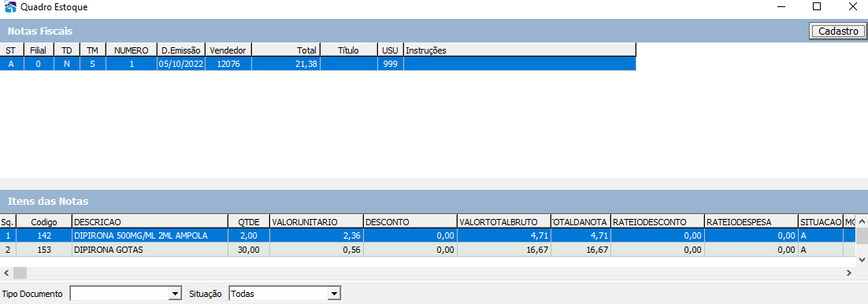Screen dimensions: 868x304
Task: Select the DIPIRONA GOTAS item row
Action: [x=428, y=250]
